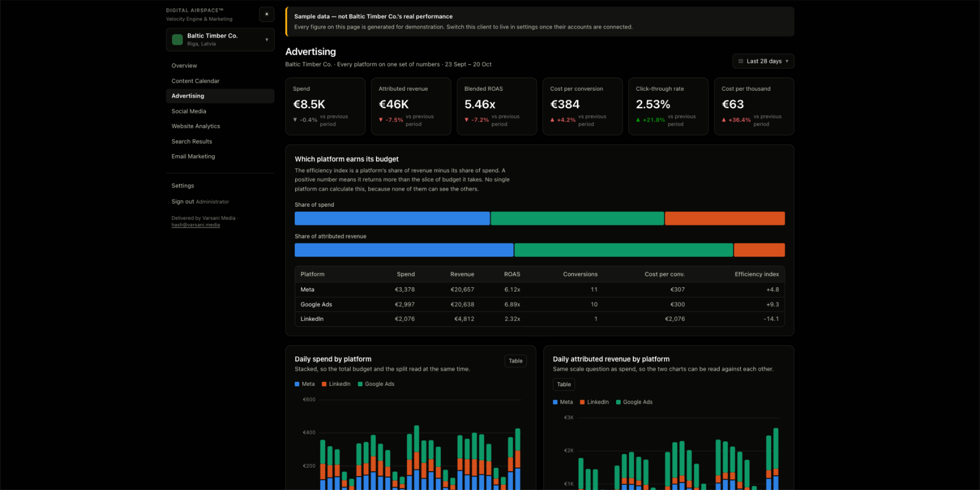The height and width of the screenshot is (490, 980).
Task: Open Content Calendar page
Action: click(x=195, y=81)
